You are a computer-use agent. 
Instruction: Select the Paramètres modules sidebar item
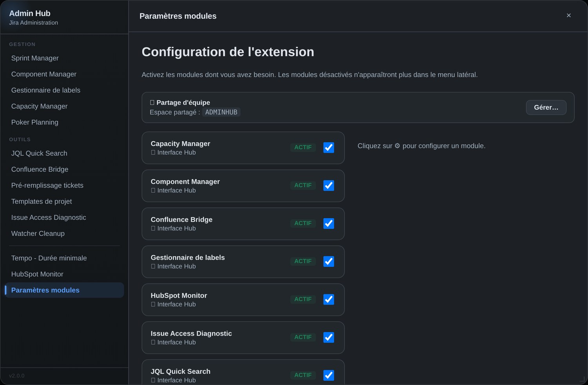[x=64, y=290]
